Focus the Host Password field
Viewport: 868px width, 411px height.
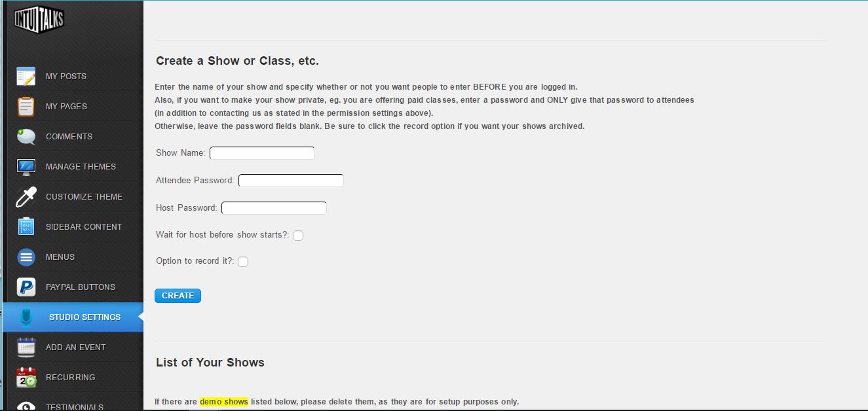pos(274,208)
